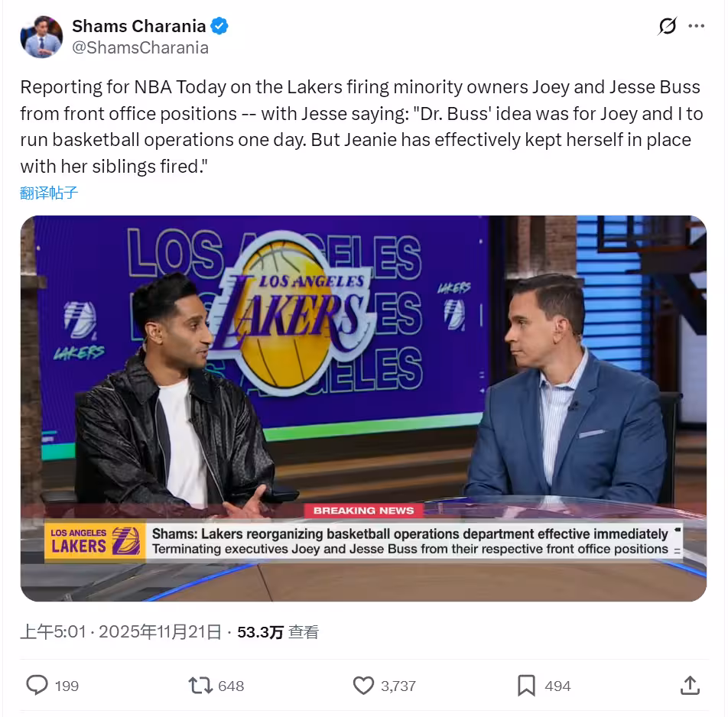Click the 翻译帖子 translate post link
This screenshot has width=728, height=717.
pos(49,193)
